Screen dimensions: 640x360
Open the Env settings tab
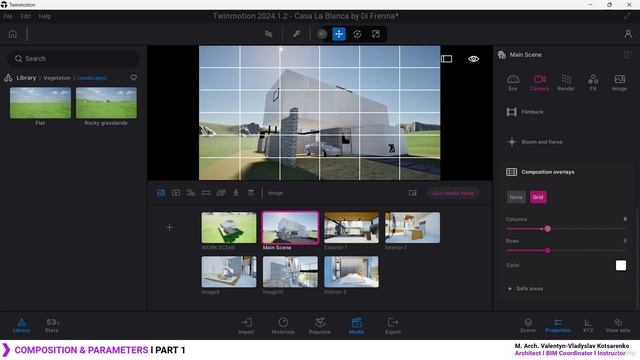click(513, 82)
